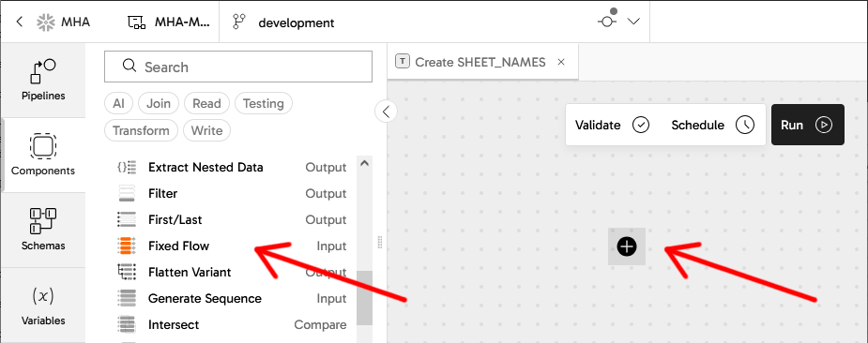Run the pipeline
This screenshot has width=868, height=343.
coord(808,125)
